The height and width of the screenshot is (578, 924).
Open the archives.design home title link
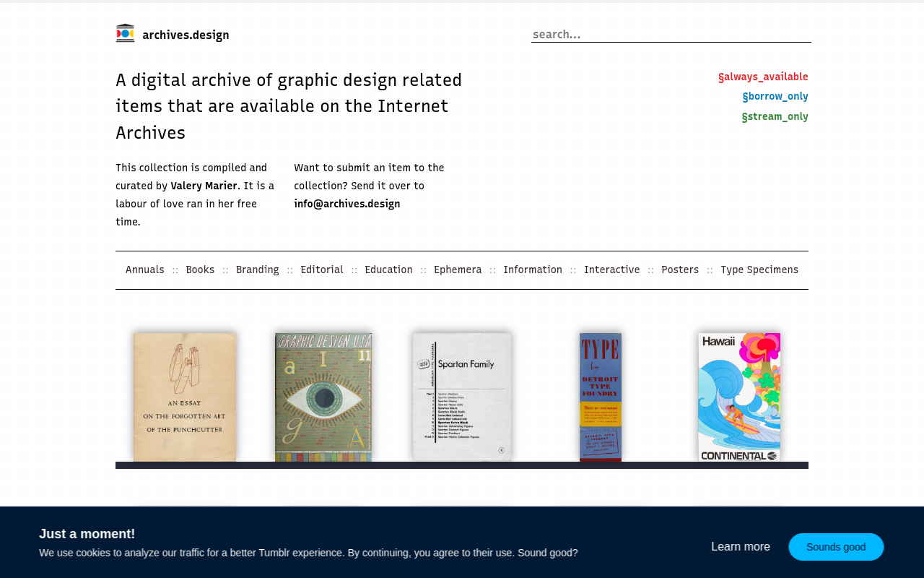[x=186, y=35]
